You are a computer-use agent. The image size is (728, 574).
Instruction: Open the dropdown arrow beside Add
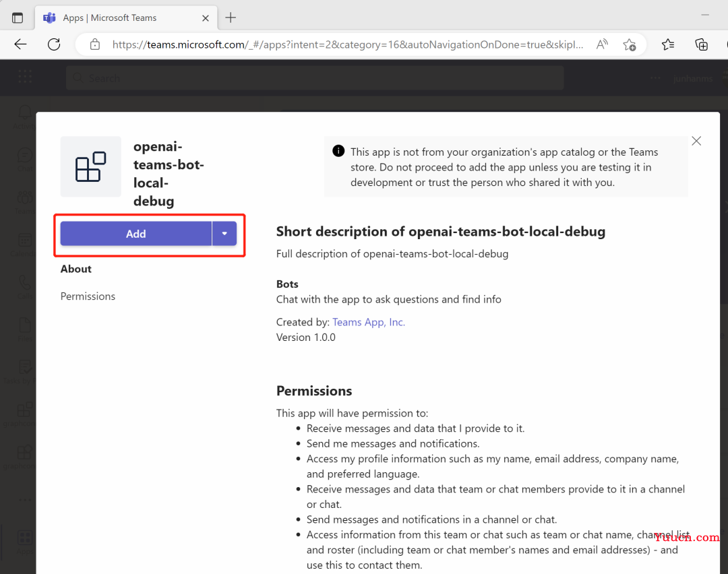pyautogui.click(x=224, y=233)
